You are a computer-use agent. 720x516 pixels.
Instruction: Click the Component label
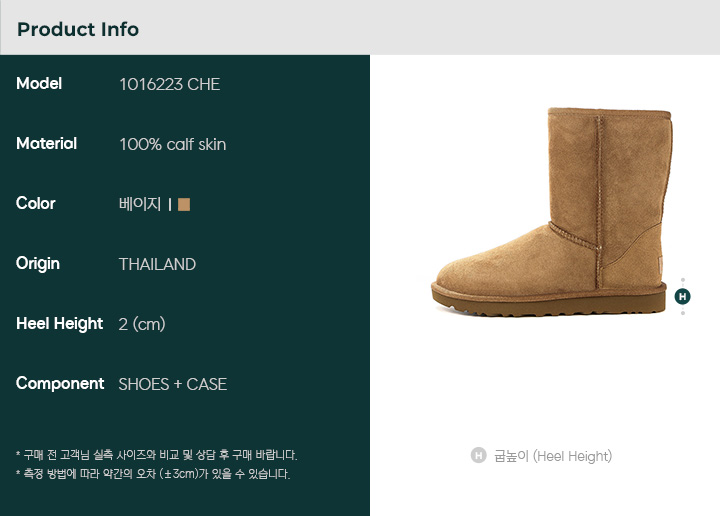(x=60, y=384)
